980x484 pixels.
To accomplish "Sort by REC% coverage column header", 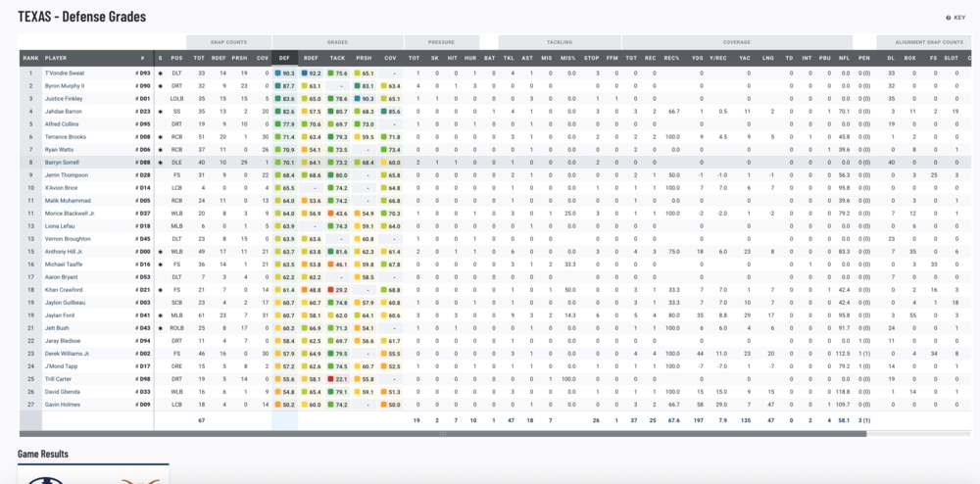I will pyautogui.click(x=672, y=58).
